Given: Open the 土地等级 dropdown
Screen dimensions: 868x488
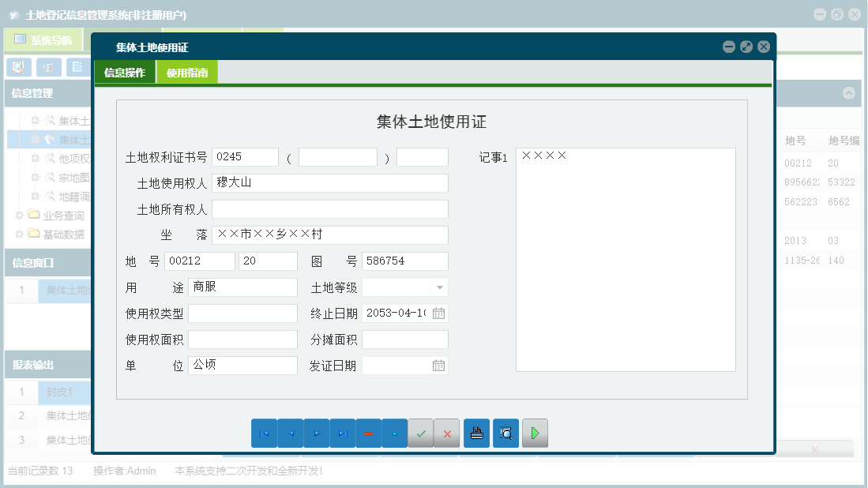Looking at the screenshot, I should (440, 287).
